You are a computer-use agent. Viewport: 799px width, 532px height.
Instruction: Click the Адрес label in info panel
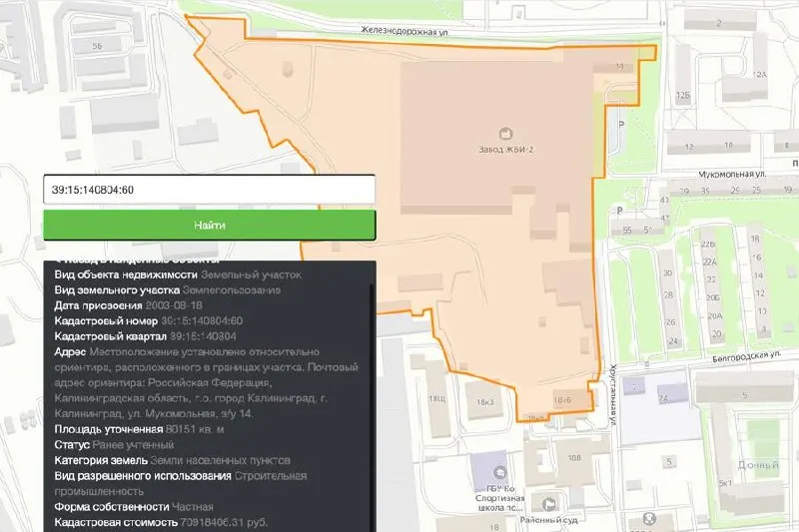[x=70, y=351]
